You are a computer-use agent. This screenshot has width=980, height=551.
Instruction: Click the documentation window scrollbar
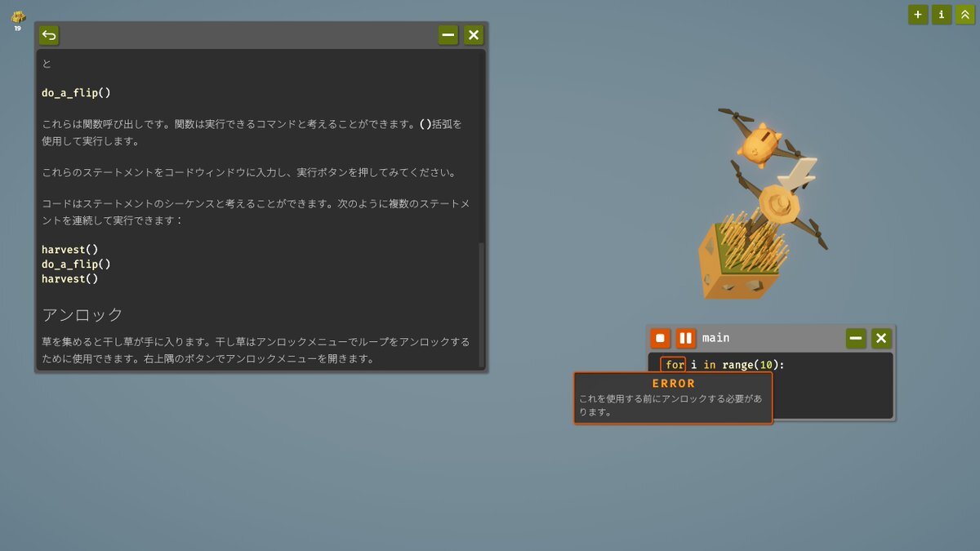tap(482, 304)
